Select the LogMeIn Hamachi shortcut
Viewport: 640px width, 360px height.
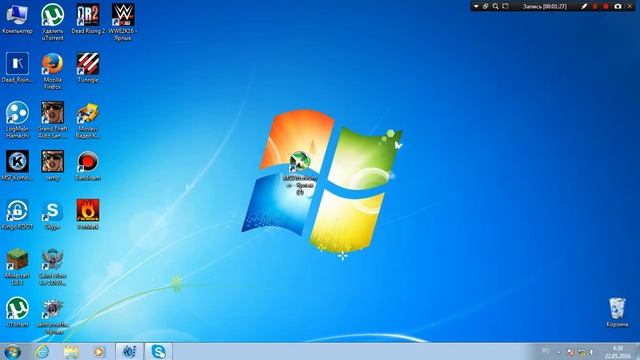pos(17,120)
